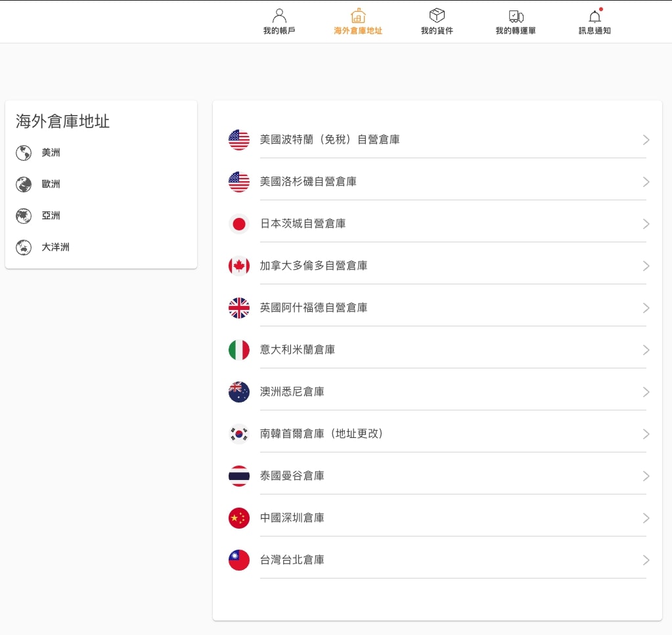This screenshot has height=635, width=672.
Task: Click the globe icon beside 美洲
Action: point(24,153)
